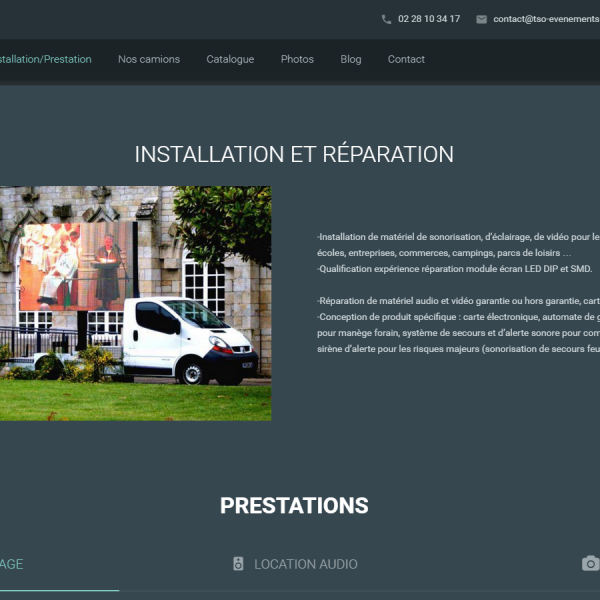The height and width of the screenshot is (600, 600).
Task: Click the envelope email icon in header
Action: click(x=481, y=19)
